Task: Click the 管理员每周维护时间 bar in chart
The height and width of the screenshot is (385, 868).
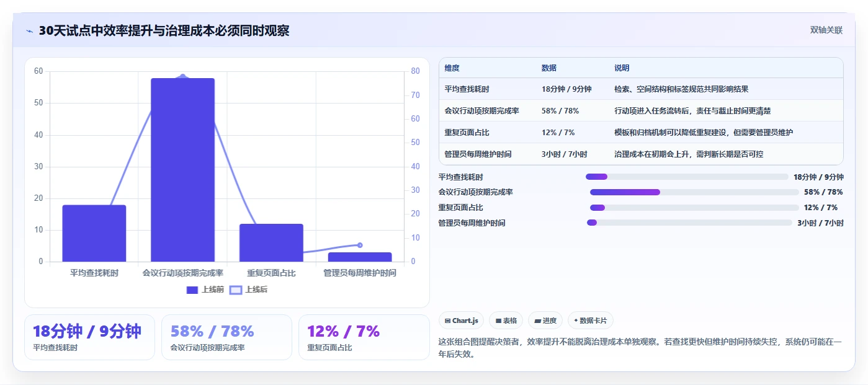Action: pos(360,257)
